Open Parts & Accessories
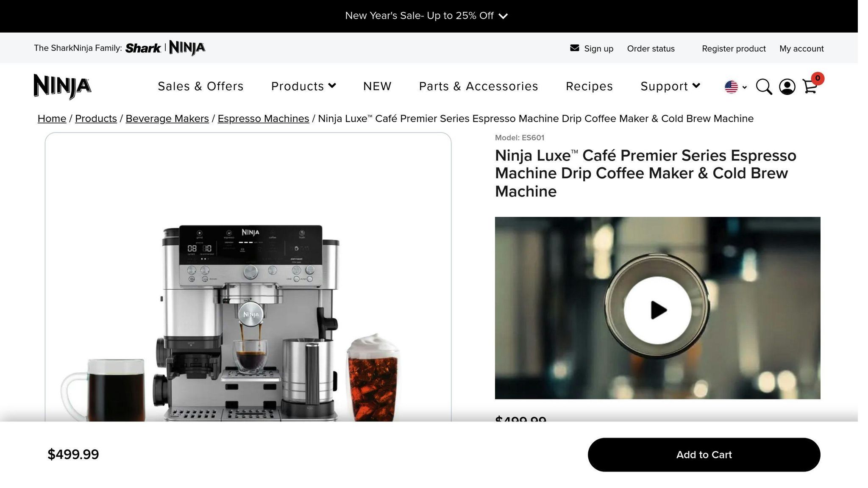 pyautogui.click(x=479, y=86)
